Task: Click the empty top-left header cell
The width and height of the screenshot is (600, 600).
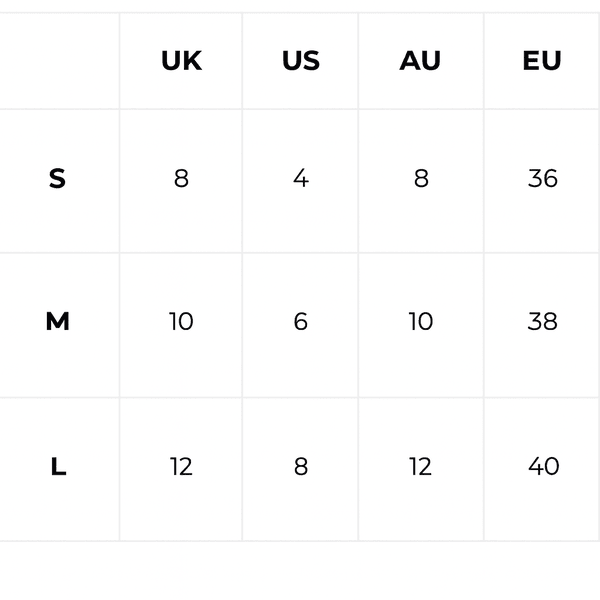Action: pos(58,61)
